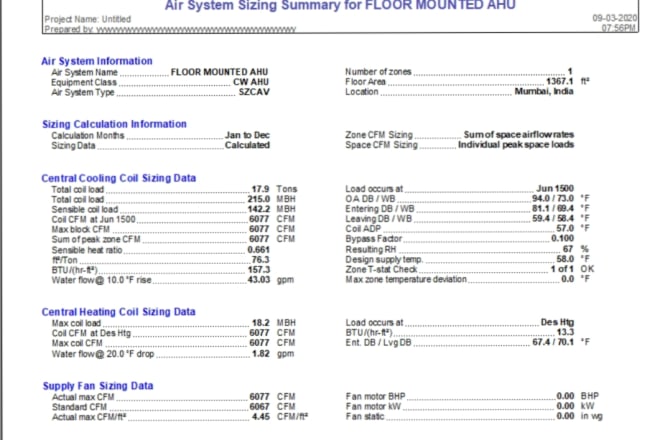660x440 pixels.
Task: Click the 'Max coil CFM' label
Action: (77, 343)
